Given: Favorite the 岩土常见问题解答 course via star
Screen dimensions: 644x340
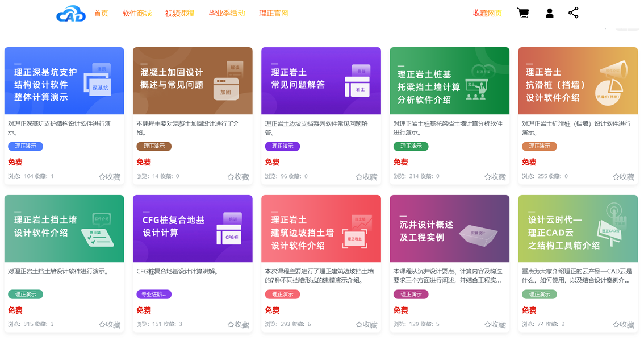Looking at the screenshot, I should [x=367, y=177].
